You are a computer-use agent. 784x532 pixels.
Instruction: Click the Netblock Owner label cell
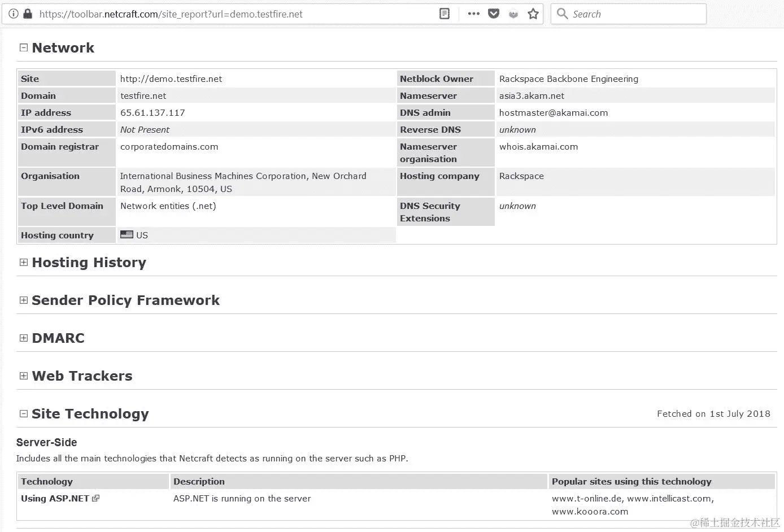(x=446, y=79)
